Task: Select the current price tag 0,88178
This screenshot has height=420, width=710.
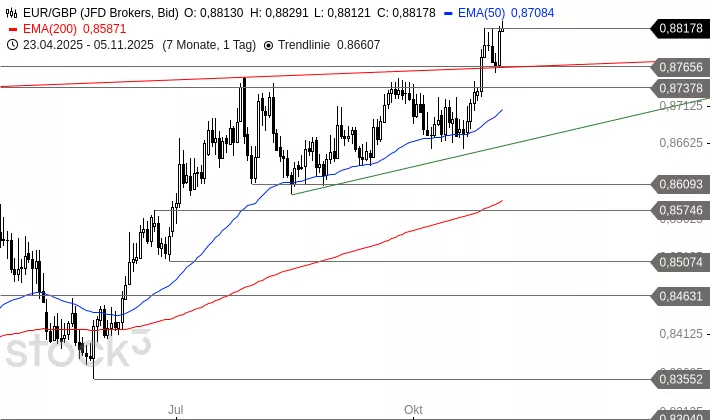Action: point(680,29)
